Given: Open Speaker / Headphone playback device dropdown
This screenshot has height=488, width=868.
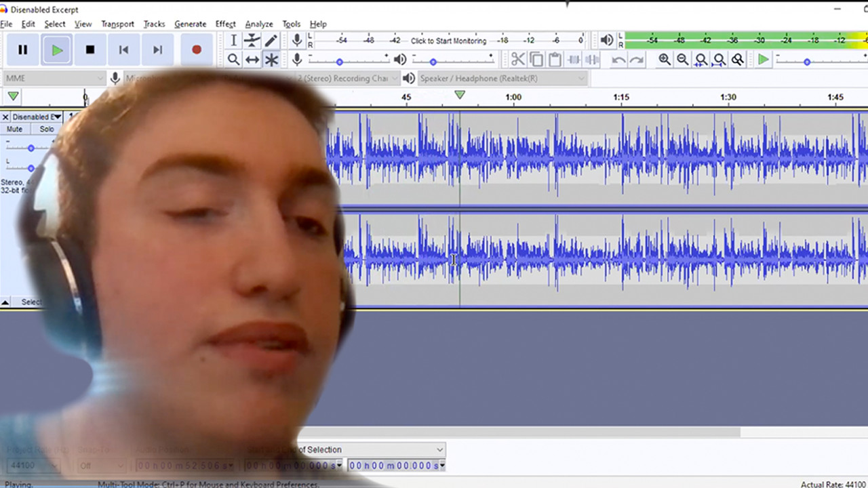Looking at the screenshot, I should [502, 79].
